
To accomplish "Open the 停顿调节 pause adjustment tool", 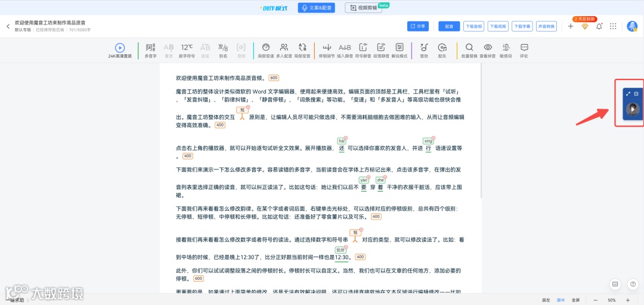I will coord(327,50).
